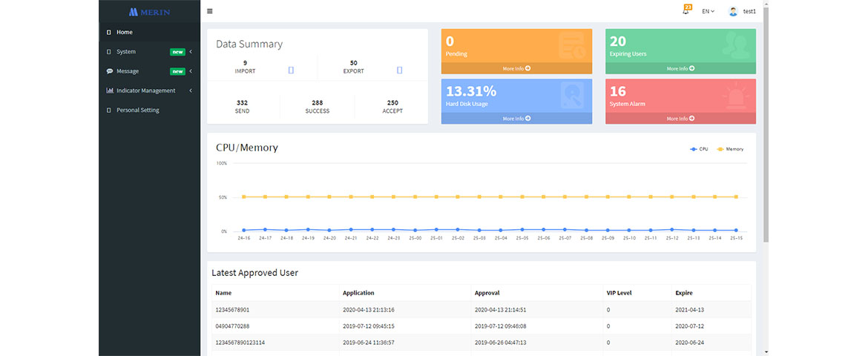
Task: Click the vertical page scrollbar
Action: pyautogui.click(x=766, y=126)
